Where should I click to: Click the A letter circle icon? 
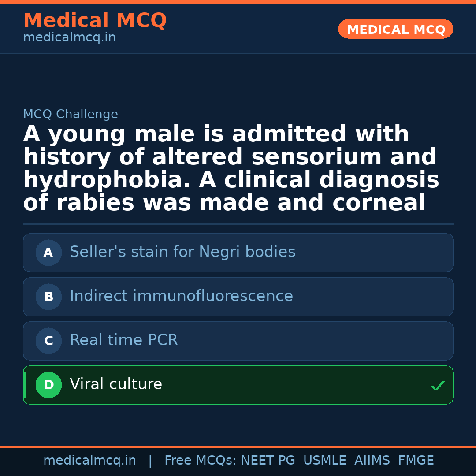(48, 253)
